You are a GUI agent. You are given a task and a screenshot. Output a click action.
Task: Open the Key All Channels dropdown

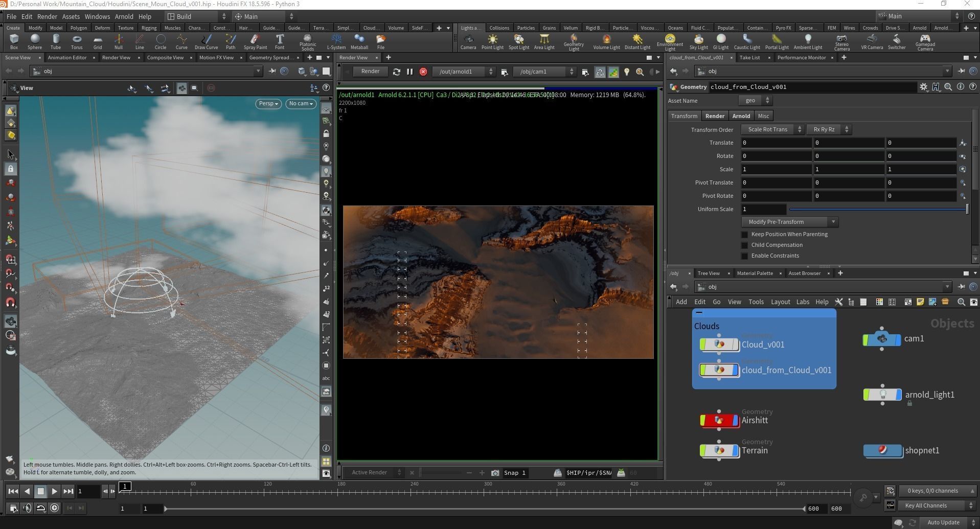(x=937, y=505)
